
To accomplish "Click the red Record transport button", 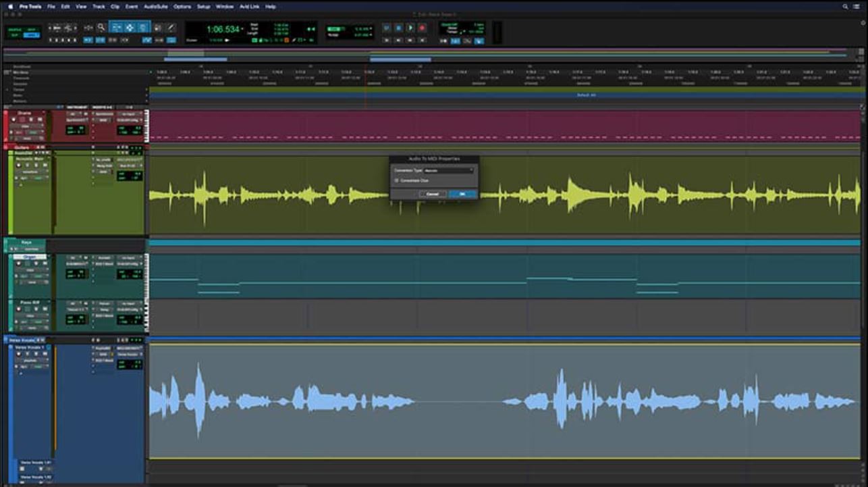I will [x=422, y=28].
